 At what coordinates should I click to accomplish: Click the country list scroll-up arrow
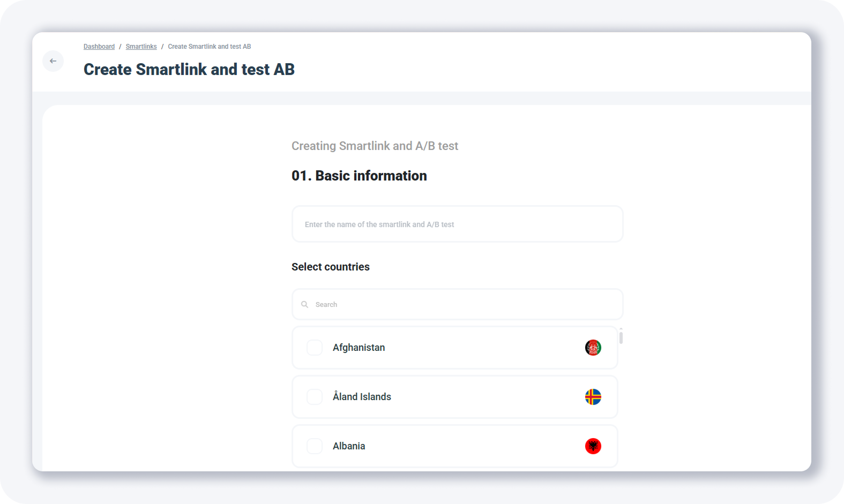621,329
